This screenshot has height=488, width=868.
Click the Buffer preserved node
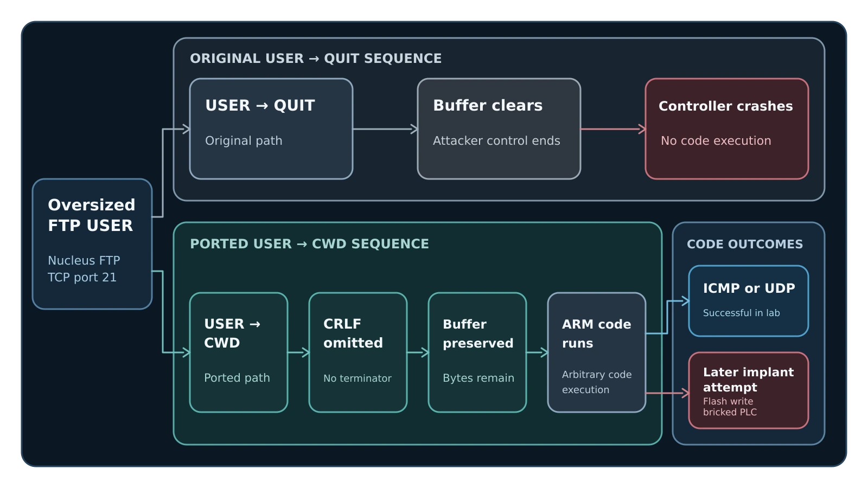[477, 352]
